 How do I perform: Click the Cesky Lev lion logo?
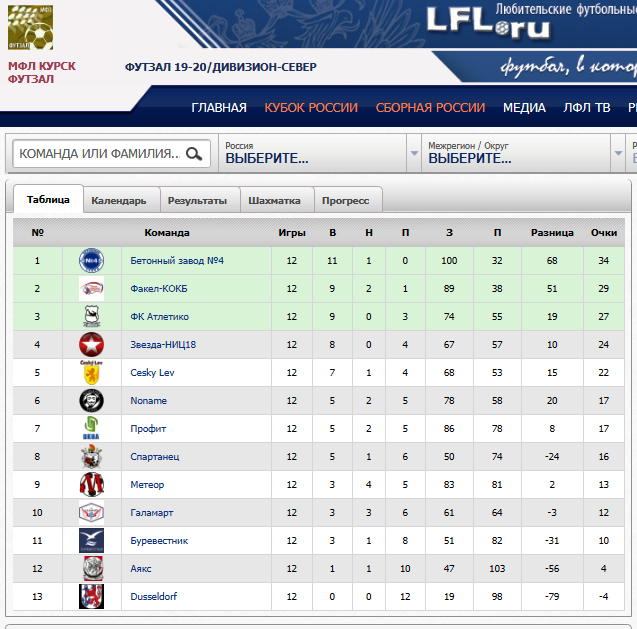tap(92, 373)
